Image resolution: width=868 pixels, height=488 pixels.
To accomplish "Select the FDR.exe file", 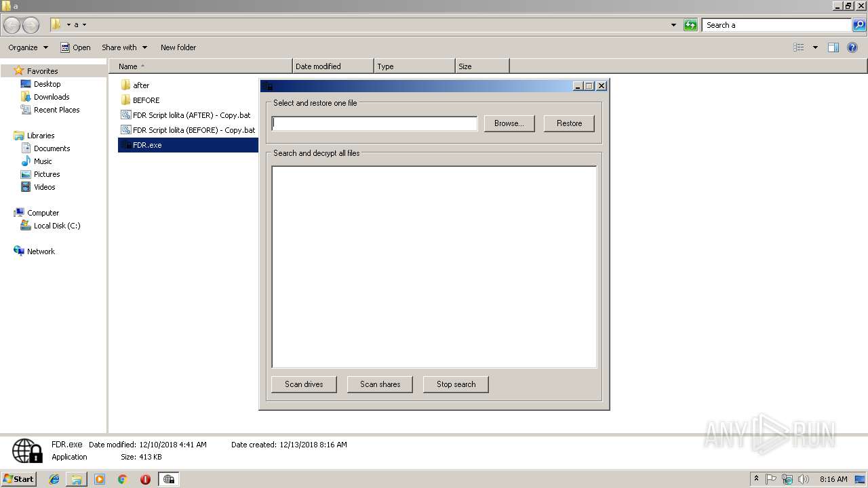I will (188, 145).
